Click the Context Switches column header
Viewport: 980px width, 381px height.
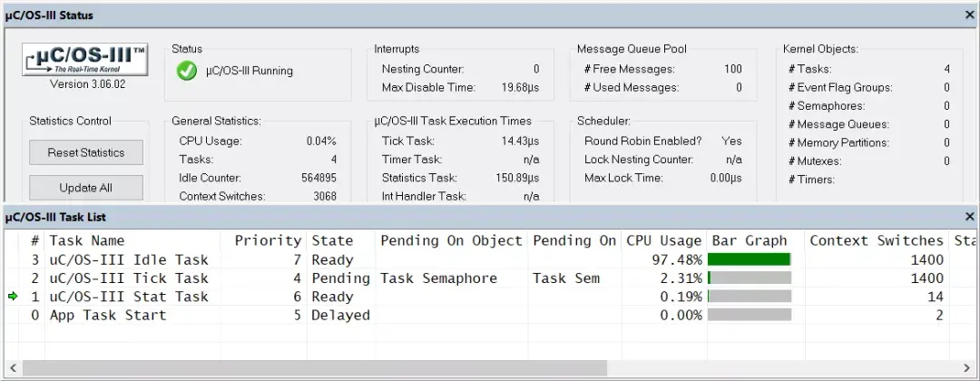pos(876,240)
